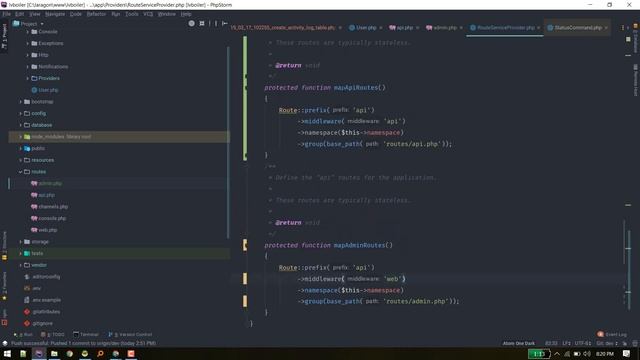Viewport: 640px width, 360px height.
Task: Click the UTF-8 encoding indicator
Action: coord(582,343)
